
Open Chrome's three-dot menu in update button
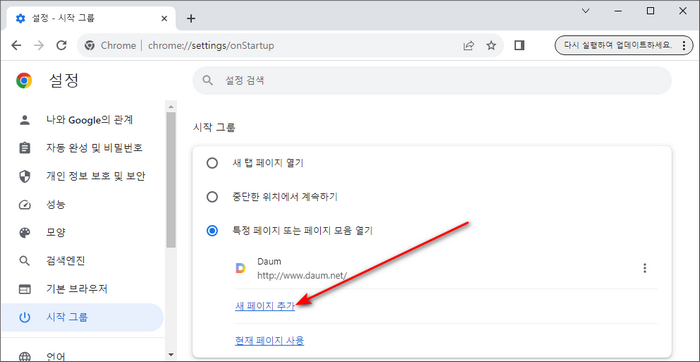pyautogui.click(x=684, y=46)
